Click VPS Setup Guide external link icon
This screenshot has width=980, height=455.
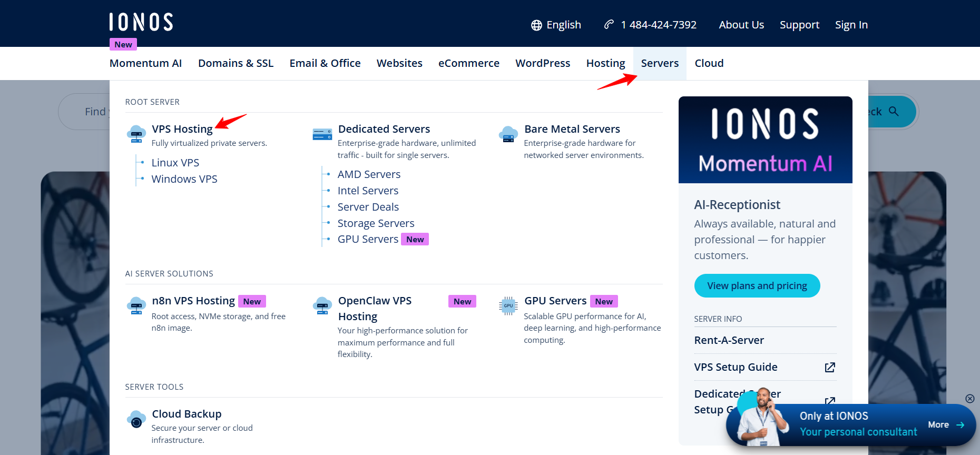(830, 367)
